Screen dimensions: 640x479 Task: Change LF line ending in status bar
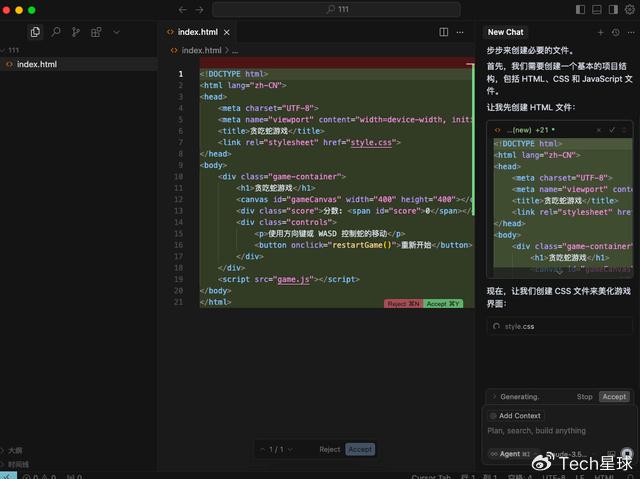[579, 476]
